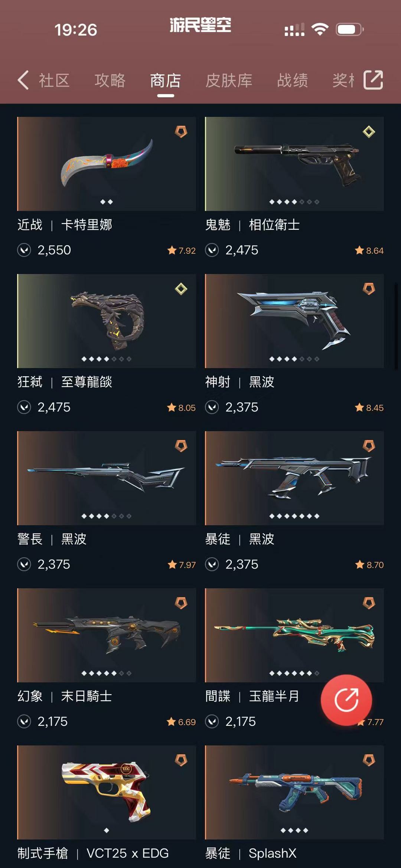Open the 皮肤库 tab
The width and height of the screenshot is (401, 868).
229,80
